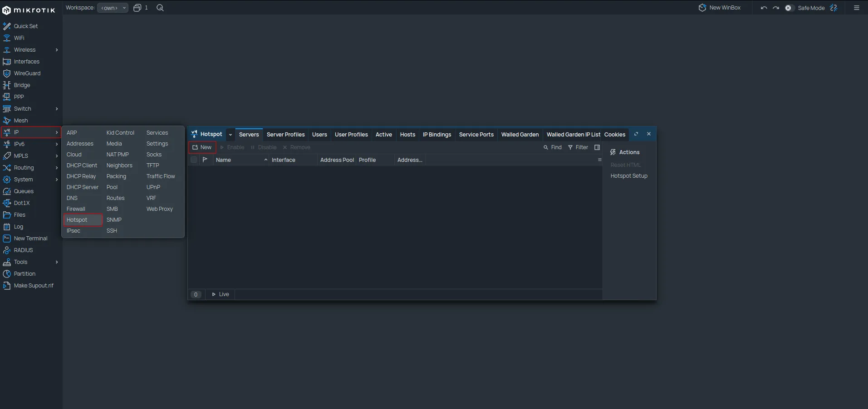868x409 pixels.
Task: Click the Hotspot Setup action link
Action: point(628,176)
